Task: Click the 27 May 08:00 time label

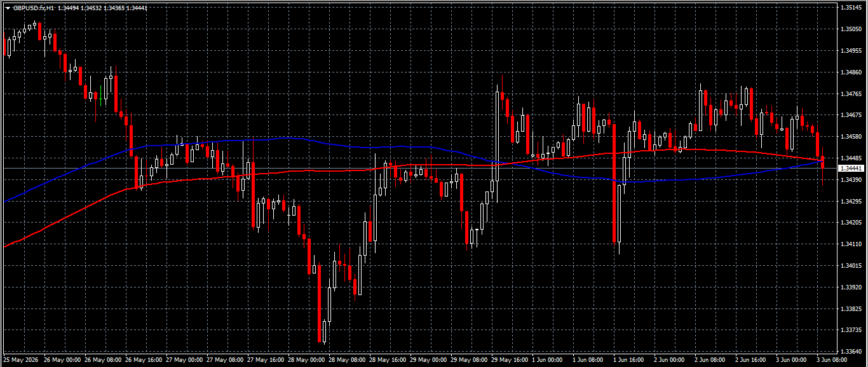Action: pyautogui.click(x=224, y=360)
